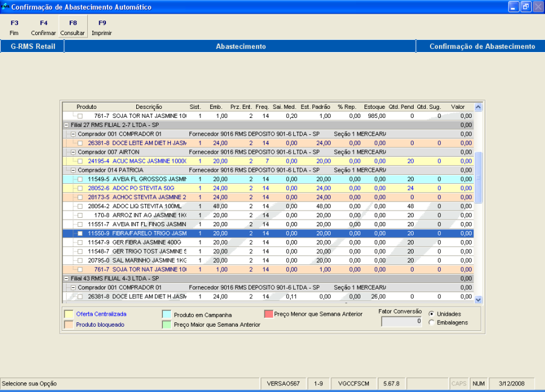Select the Unidades radio button

tap(431, 314)
